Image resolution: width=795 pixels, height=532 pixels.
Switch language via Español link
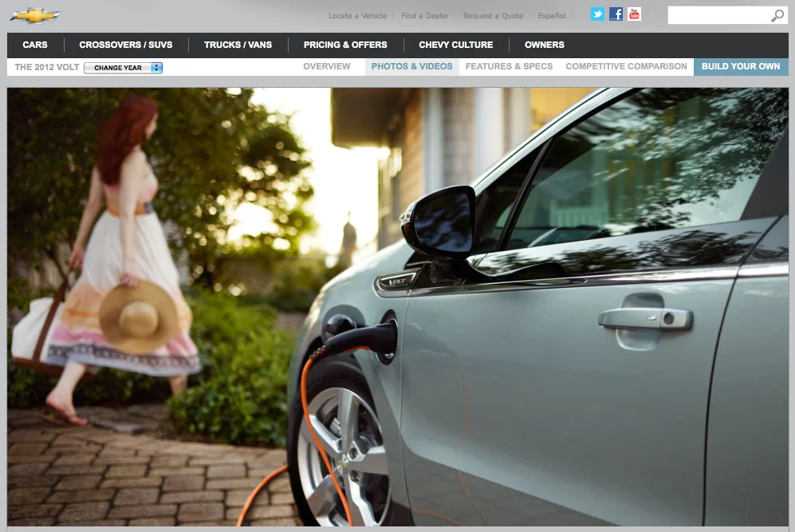(x=552, y=16)
